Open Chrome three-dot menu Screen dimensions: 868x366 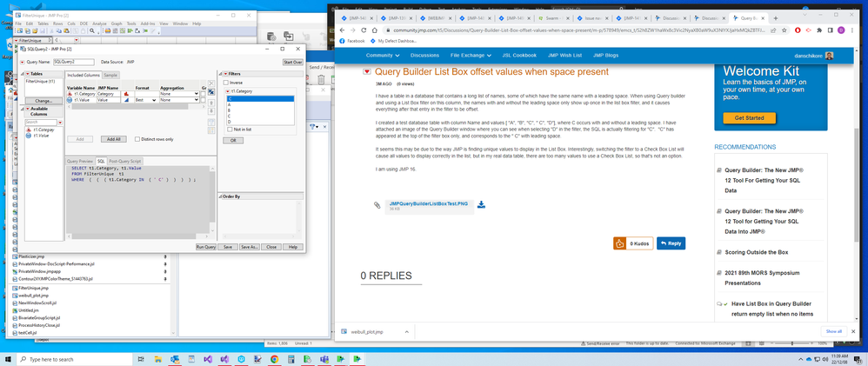[x=851, y=30]
